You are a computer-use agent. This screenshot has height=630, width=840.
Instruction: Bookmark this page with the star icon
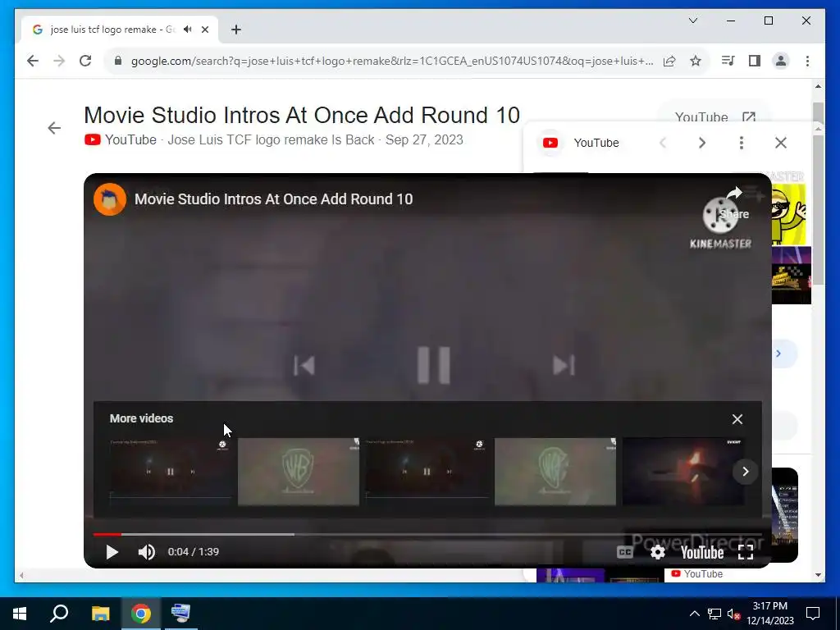[x=696, y=61]
